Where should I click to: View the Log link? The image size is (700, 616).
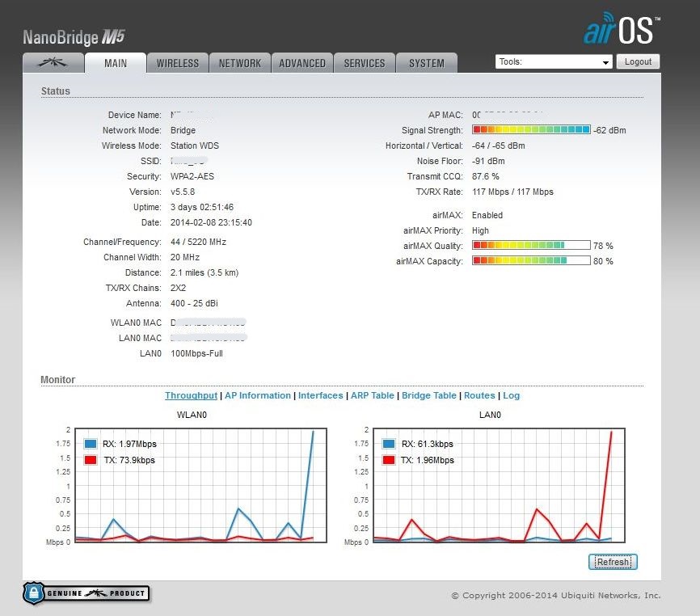(511, 395)
